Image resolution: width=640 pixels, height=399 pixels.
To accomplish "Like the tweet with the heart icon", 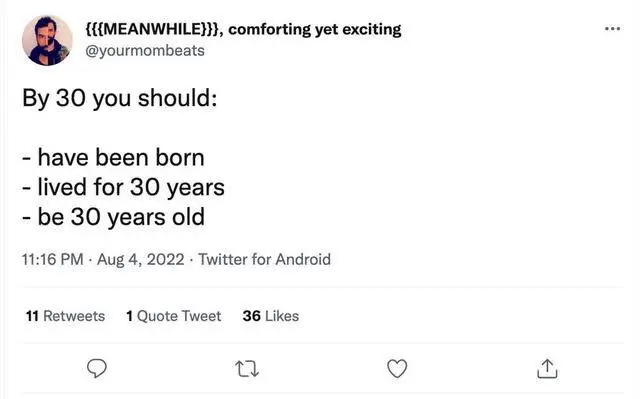I will click(x=397, y=368).
